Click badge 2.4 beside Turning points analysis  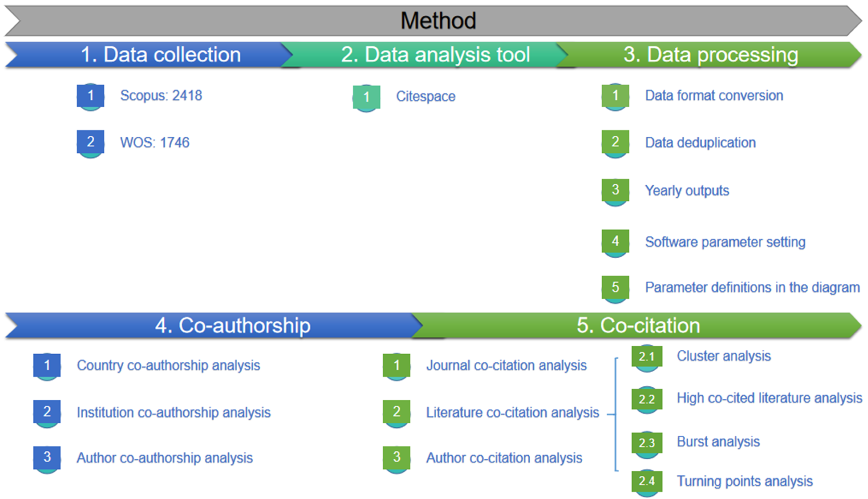click(x=647, y=481)
